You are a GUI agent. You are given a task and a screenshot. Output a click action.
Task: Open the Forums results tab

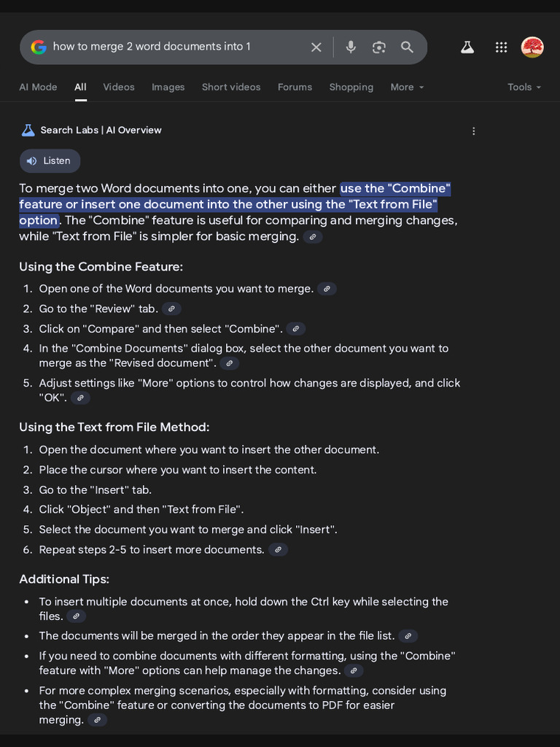295,88
